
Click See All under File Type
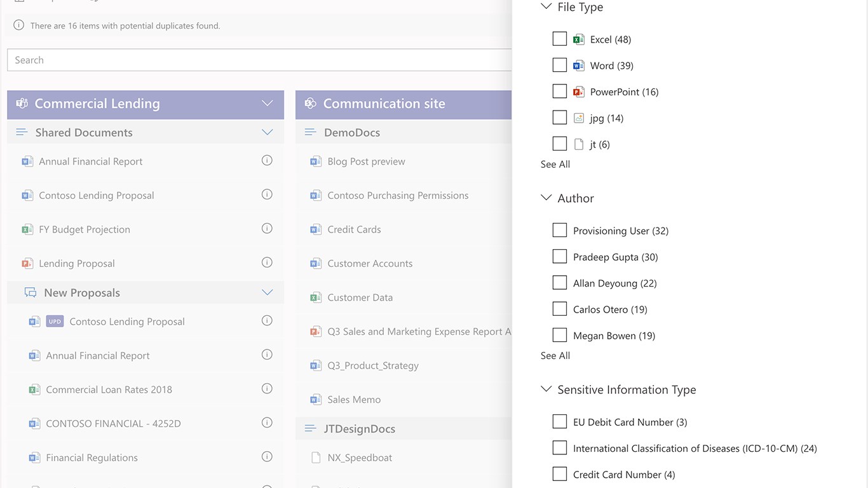tap(555, 164)
